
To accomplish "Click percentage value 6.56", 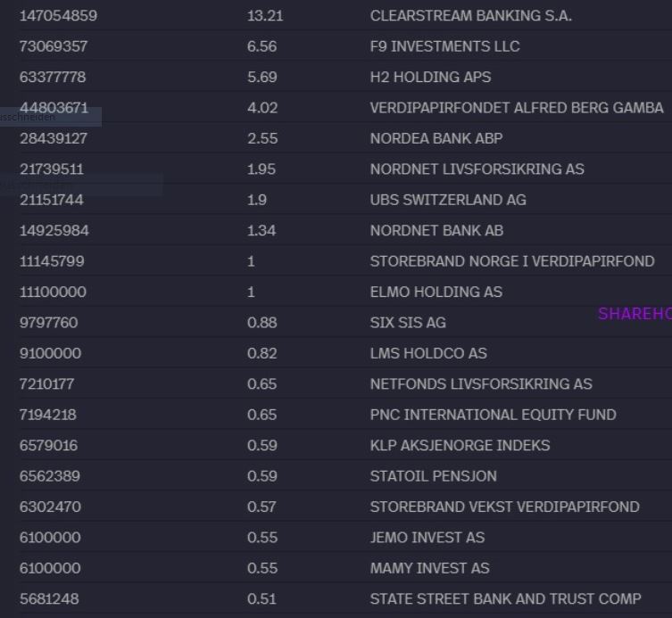I will [x=261, y=46].
